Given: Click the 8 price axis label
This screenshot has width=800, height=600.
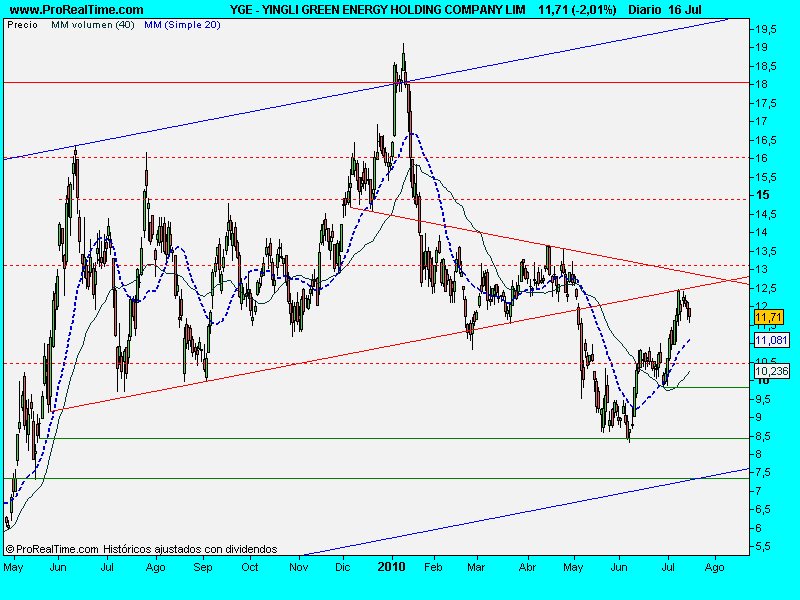Looking at the screenshot, I should [759, 454].
